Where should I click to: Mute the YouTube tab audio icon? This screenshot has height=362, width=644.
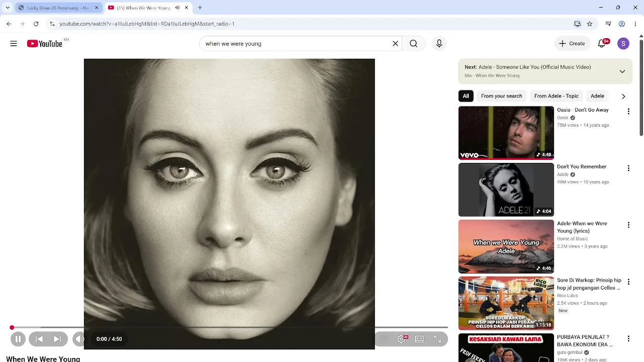(x=177, y=8)
